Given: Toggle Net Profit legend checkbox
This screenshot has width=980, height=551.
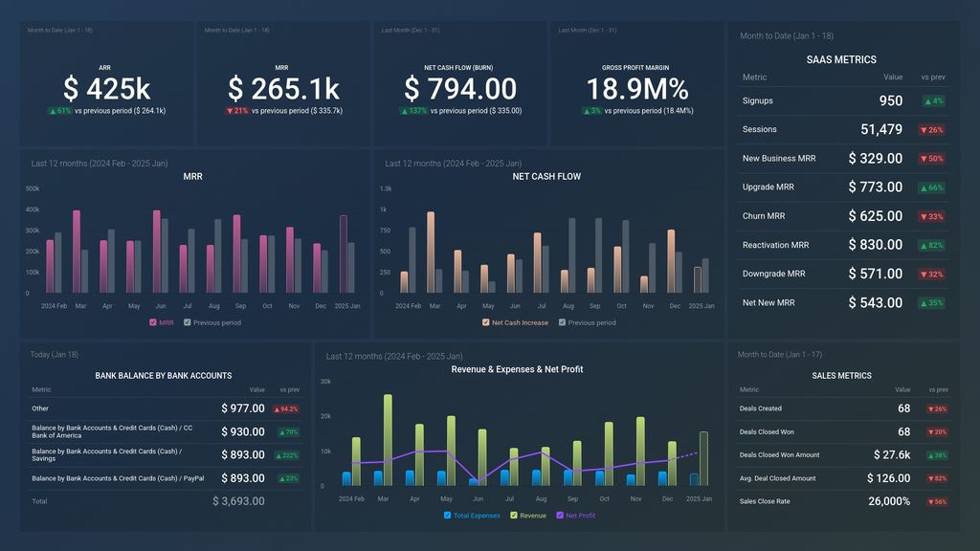Looking at the screenshot, I should click(559, 516).
